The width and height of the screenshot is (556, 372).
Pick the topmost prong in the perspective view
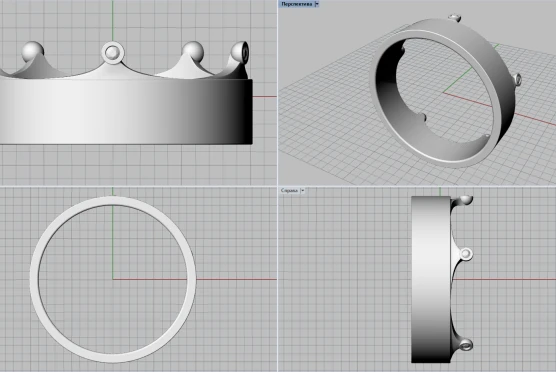455,17
